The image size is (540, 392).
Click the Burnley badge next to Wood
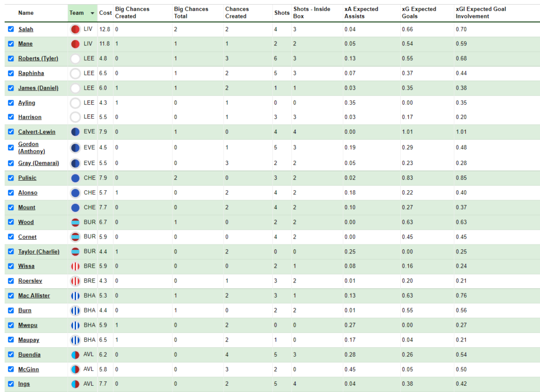point(75,222)
